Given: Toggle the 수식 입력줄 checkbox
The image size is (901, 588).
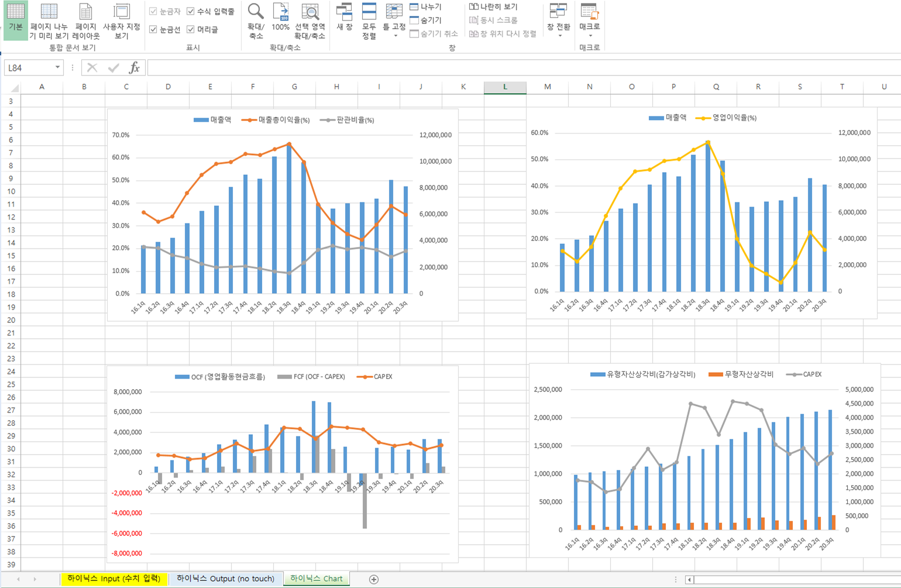Looking at the screenshot, I should (191, 11).
